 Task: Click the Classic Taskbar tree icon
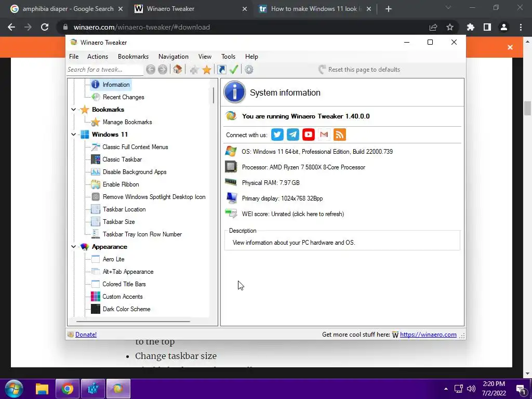tap(96, 159)
